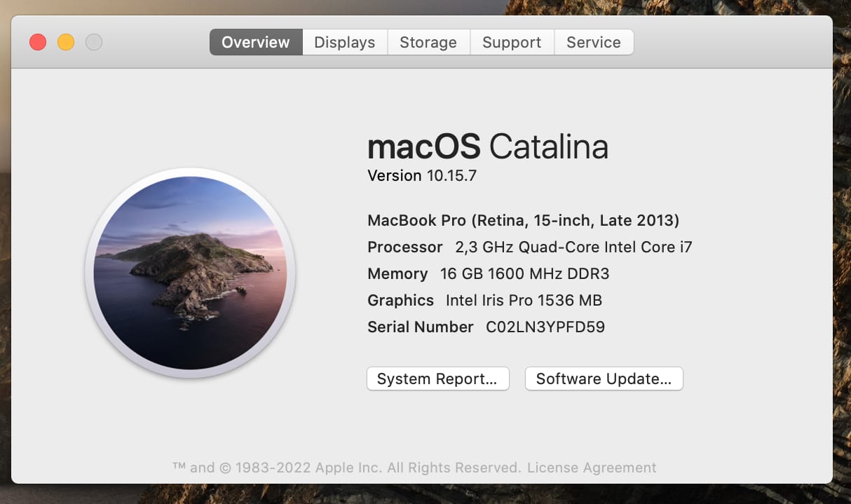Viewport: 851px width, 504px height.
Task: Show the Service tab
Action: tap(593, 42)
